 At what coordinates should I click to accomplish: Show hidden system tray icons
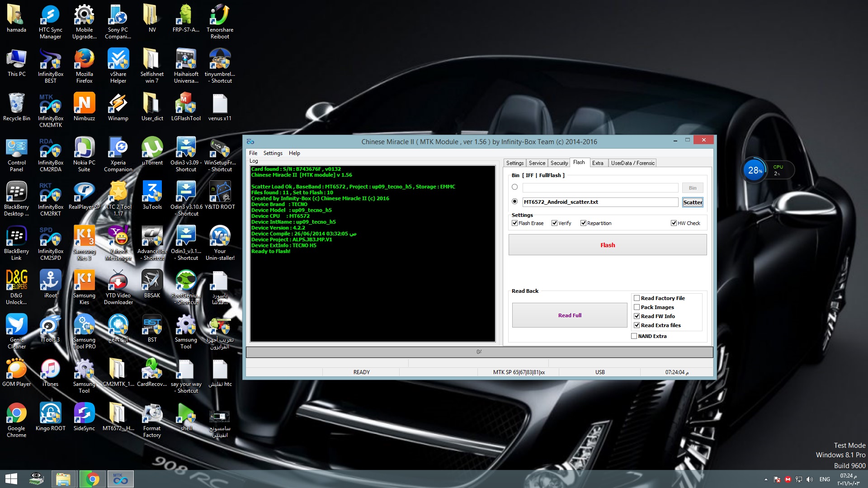point(766,479)
